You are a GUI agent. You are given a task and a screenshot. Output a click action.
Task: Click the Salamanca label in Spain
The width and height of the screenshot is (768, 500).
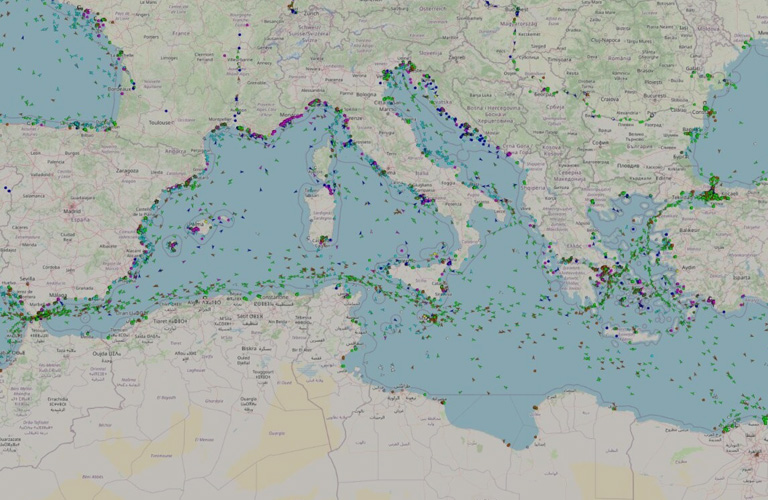coord(34,195)
